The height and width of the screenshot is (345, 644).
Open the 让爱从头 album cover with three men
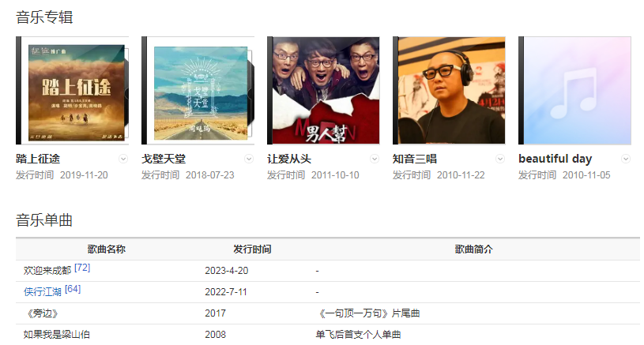[324, 90]
